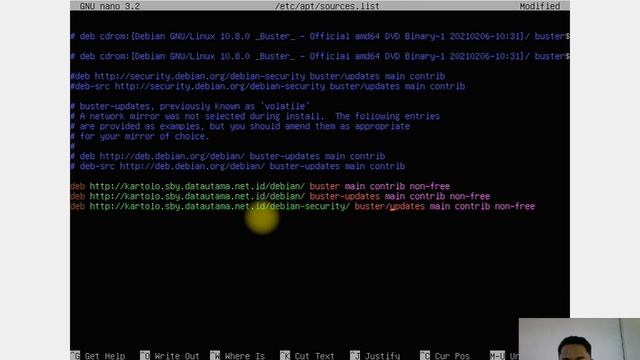The width and height of the screenshot is (640, 360).
Task: Click the kartolo URL on the 'buster-updates' line
Action: pyautogui.click(x=197, y=196)
